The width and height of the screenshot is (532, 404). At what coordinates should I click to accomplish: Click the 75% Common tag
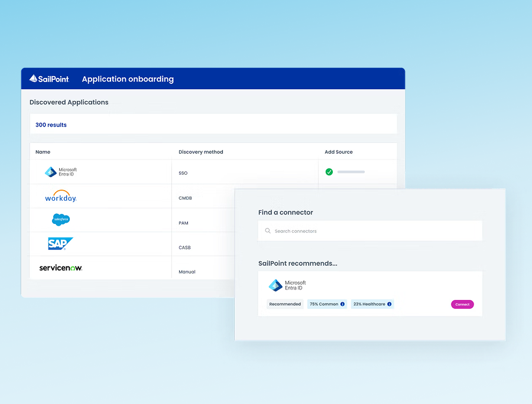tap(327, 304)
